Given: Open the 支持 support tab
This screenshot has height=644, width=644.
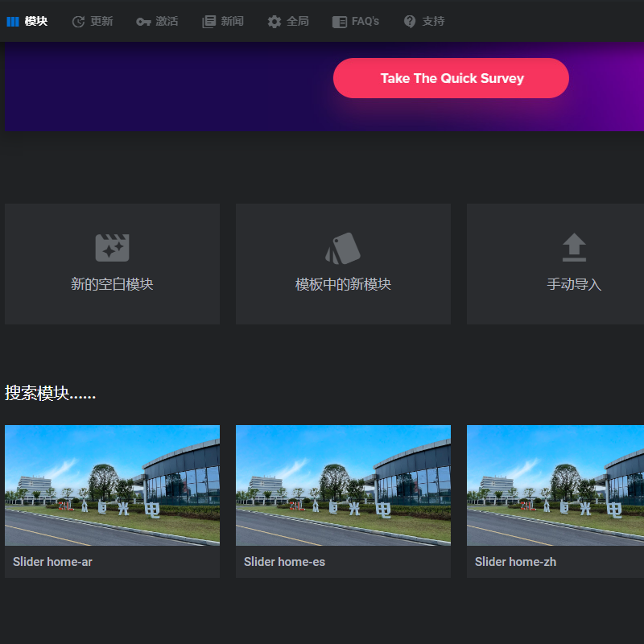Looking at the screenshot, I should point(433,21).
